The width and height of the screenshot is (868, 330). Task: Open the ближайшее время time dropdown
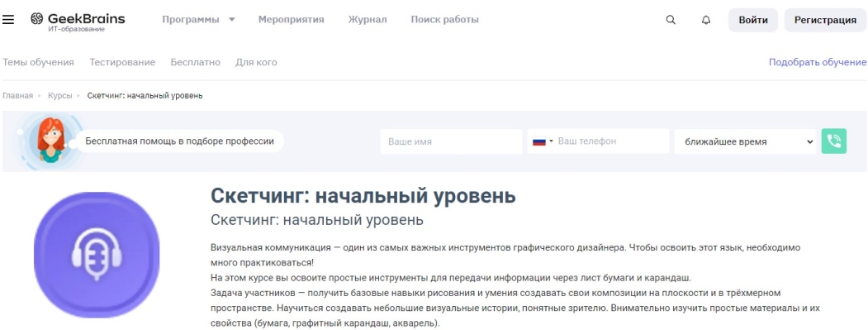point(746,141)
